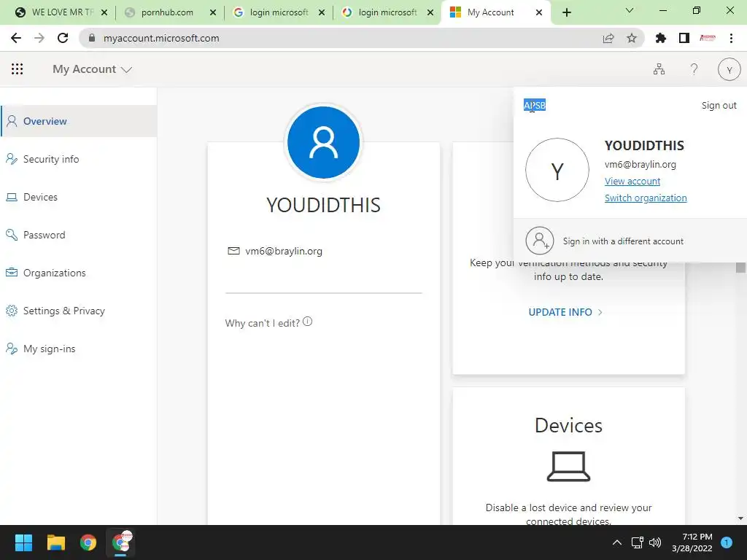Screen dimensions: 747x560
Task: Click the Y account avatar in header
Action: click(729, 69)
